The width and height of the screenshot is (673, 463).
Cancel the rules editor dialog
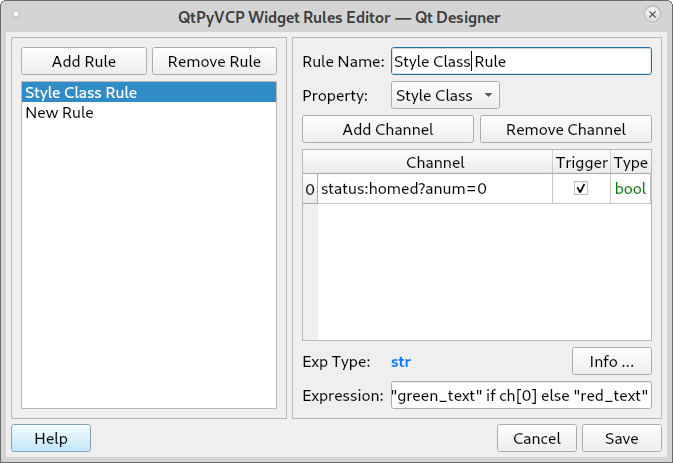tap(537, 438)
